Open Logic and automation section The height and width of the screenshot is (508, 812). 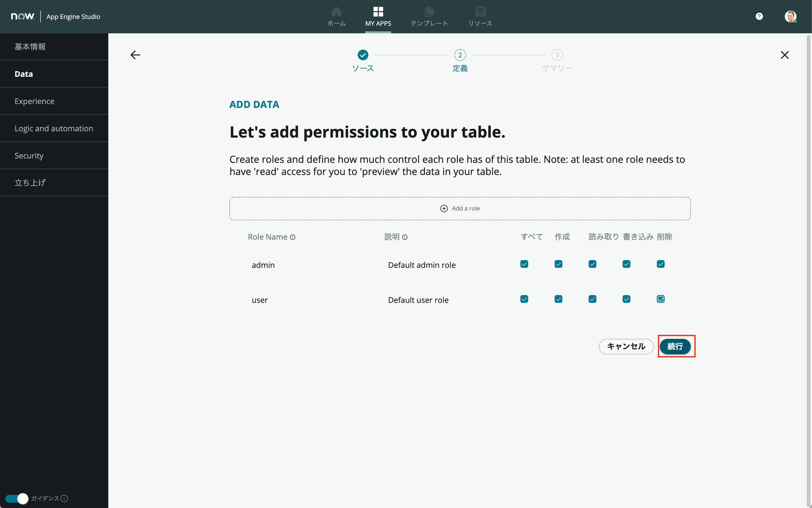tap(54, 128)
